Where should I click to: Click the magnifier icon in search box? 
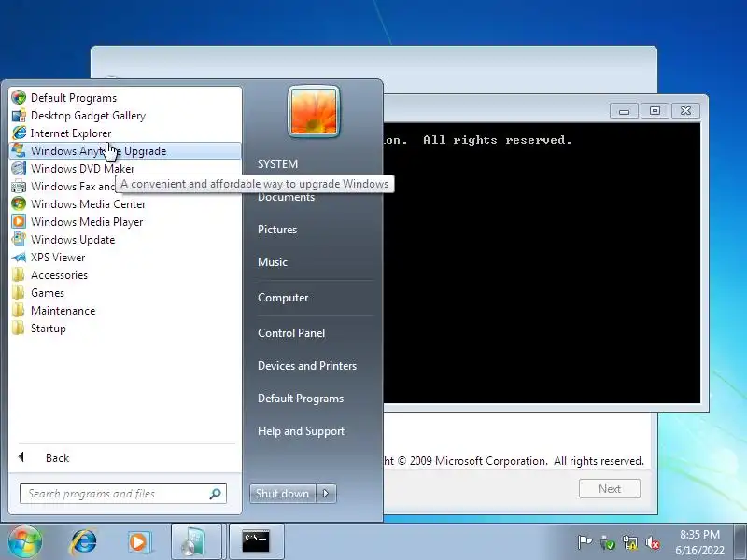tap(216, 494)
